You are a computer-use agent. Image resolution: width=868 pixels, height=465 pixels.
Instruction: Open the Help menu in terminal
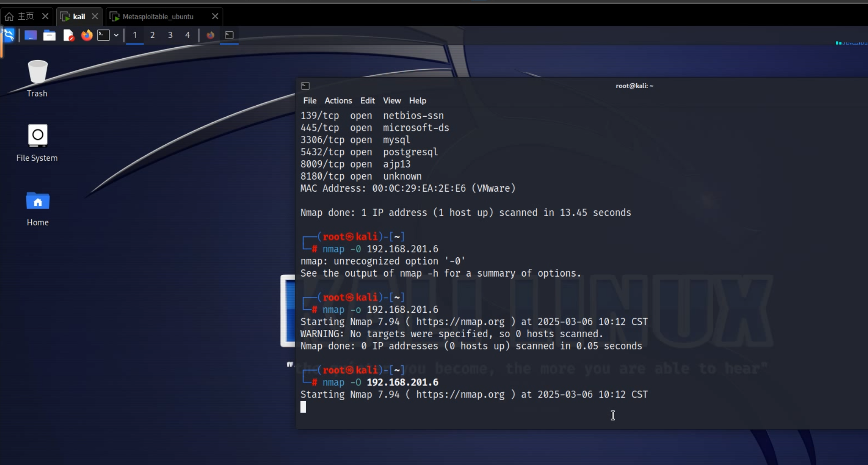click(418, 101)
